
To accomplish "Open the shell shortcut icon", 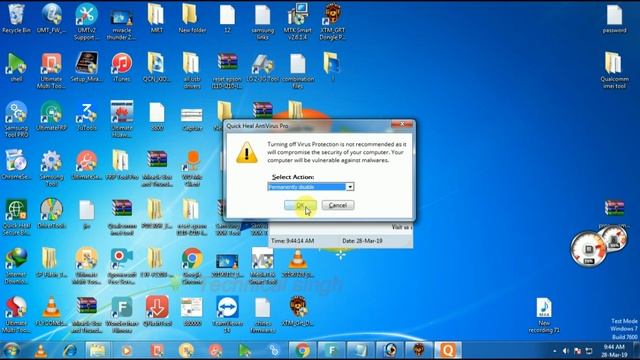I will click(x=16, y=67).
